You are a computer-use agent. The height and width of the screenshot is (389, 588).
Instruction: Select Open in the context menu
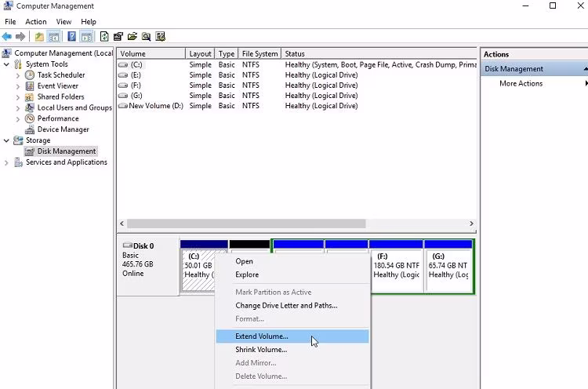292,261
